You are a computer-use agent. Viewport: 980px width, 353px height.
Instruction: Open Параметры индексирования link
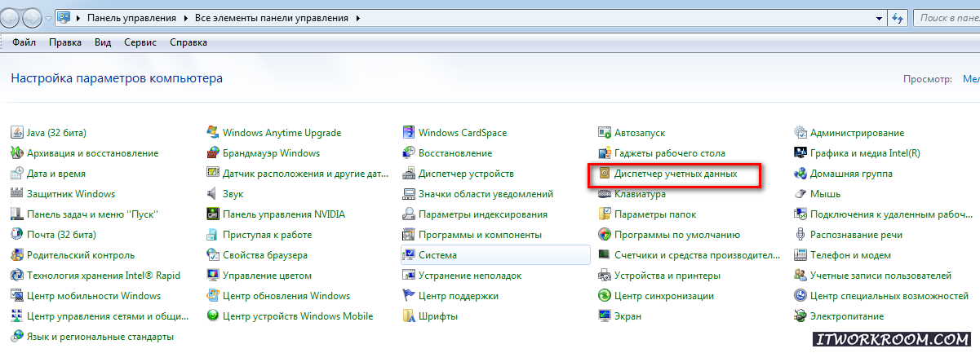tap(483, 214)
